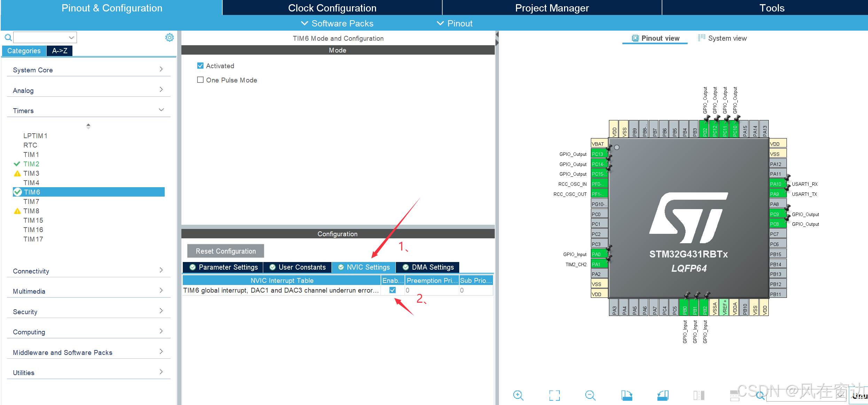Click the search magnifier in peripheral panel
868x405 pixels.
(x=8, y=37)
